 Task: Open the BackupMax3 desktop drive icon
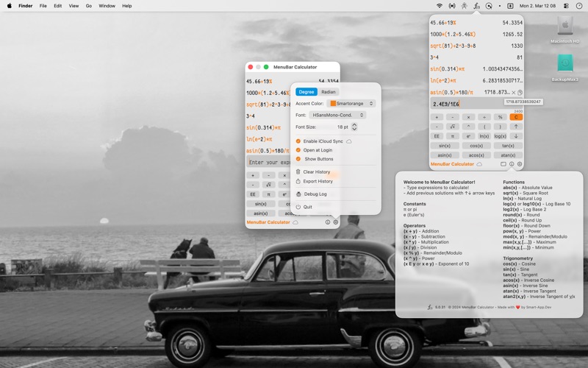coord(564,63)
